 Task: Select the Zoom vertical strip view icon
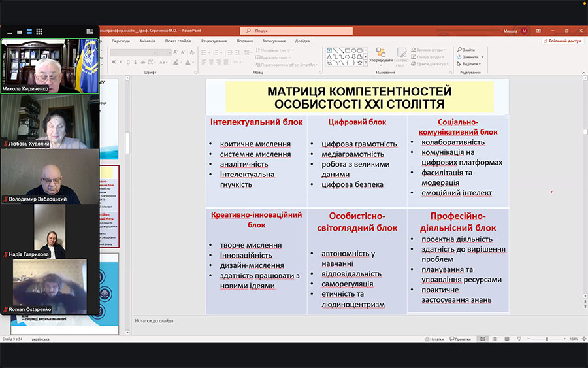tap(29, 31)
